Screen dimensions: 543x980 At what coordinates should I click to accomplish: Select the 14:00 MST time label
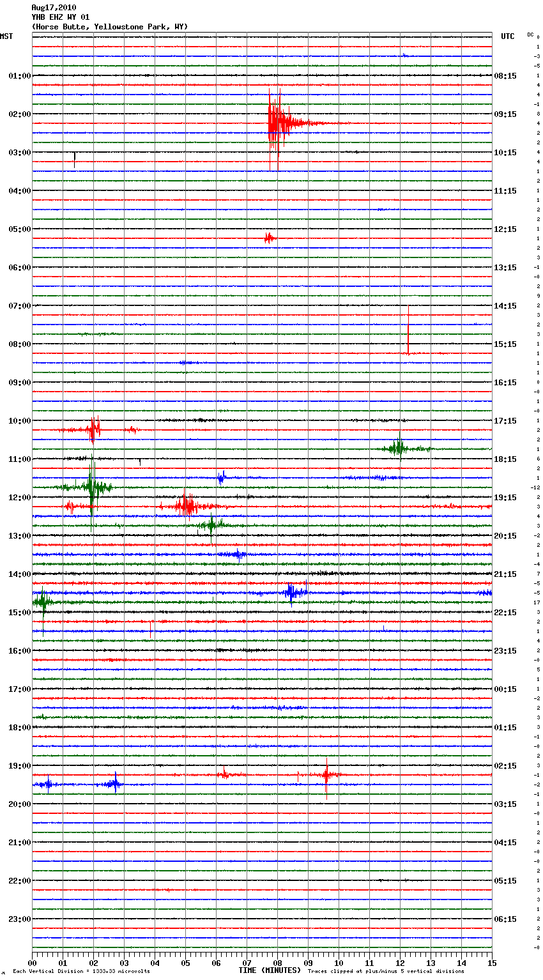[20, 574]
